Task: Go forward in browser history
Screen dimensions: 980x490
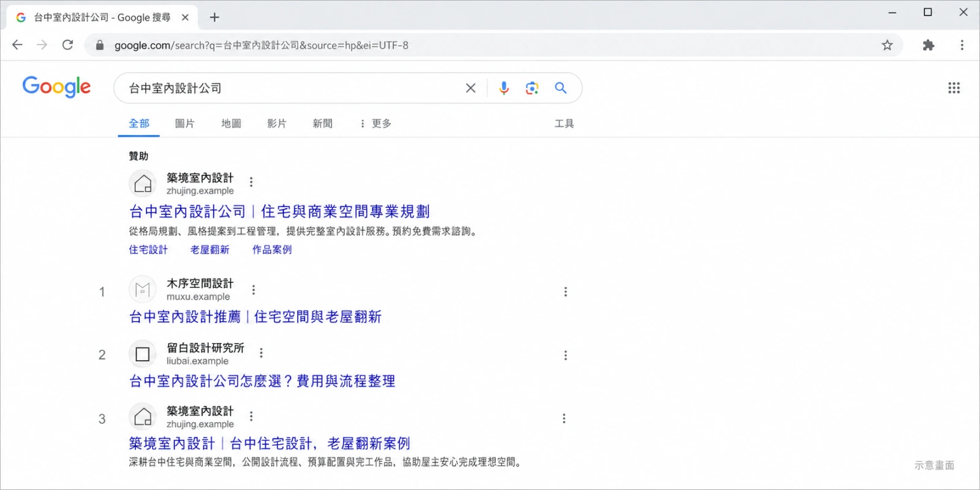Action: pyautogui.click(x=42, y=45)
